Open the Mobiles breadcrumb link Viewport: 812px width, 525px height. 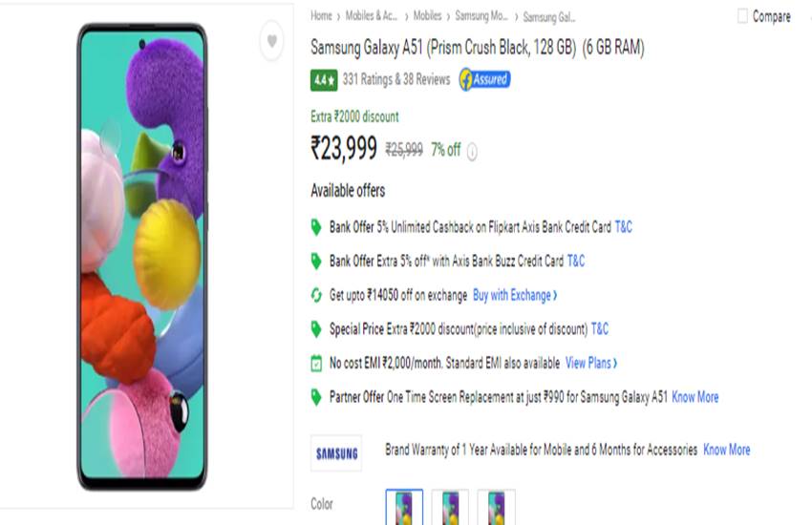pyautogui.click(x=427, y=16)
